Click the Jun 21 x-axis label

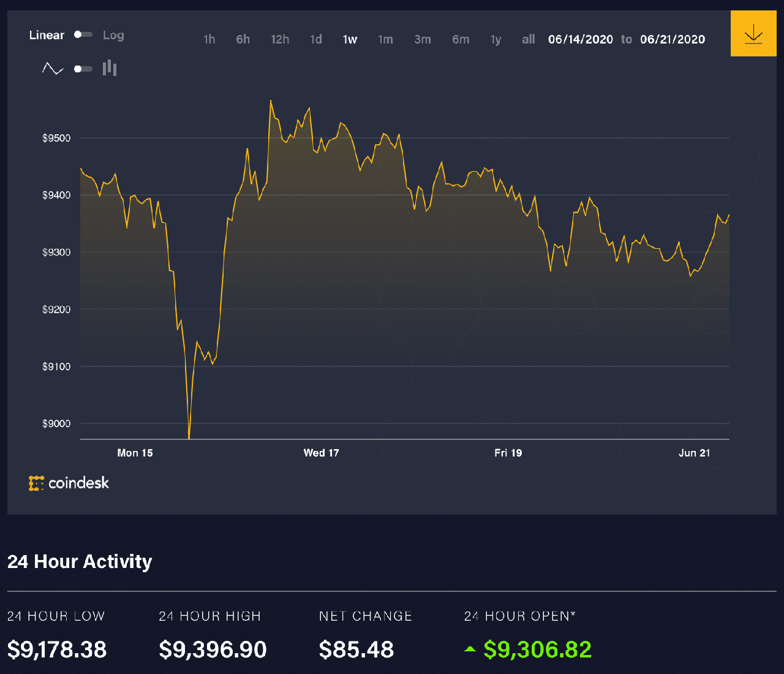pyautogui.click(x=695, y=453)
